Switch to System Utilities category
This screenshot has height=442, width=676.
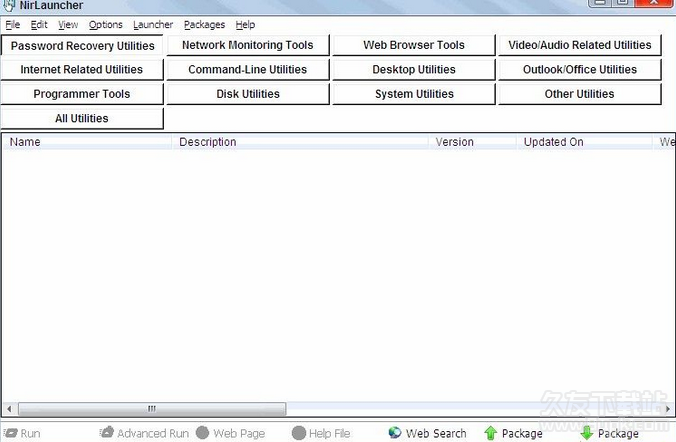pos(414,94)
